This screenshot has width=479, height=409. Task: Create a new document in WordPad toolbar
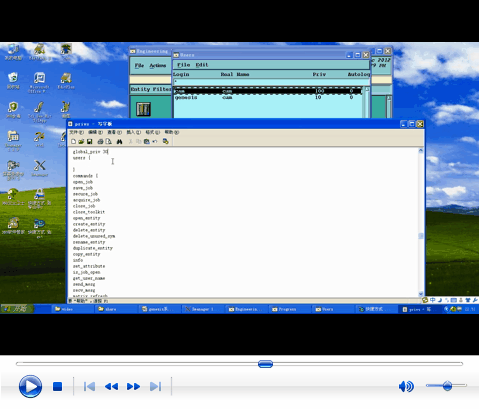coord(74,142)
